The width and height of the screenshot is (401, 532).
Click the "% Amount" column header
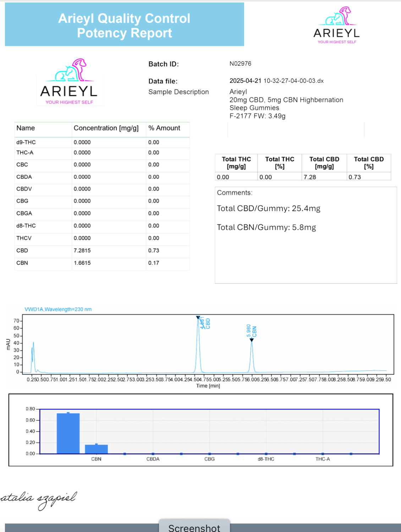(164, 128)
